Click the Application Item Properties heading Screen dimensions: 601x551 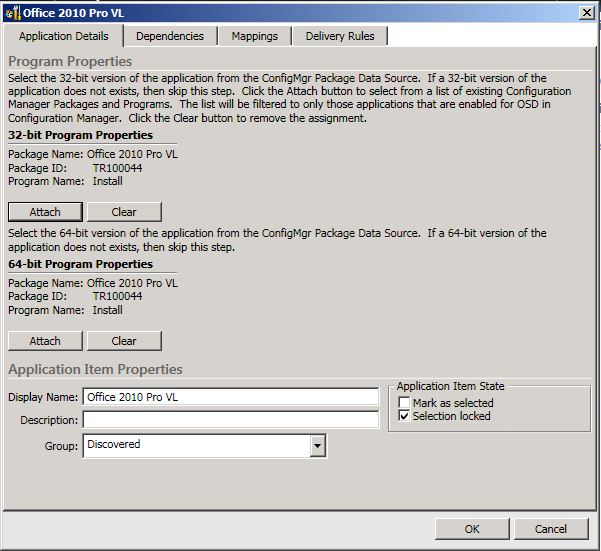point(95,369)
